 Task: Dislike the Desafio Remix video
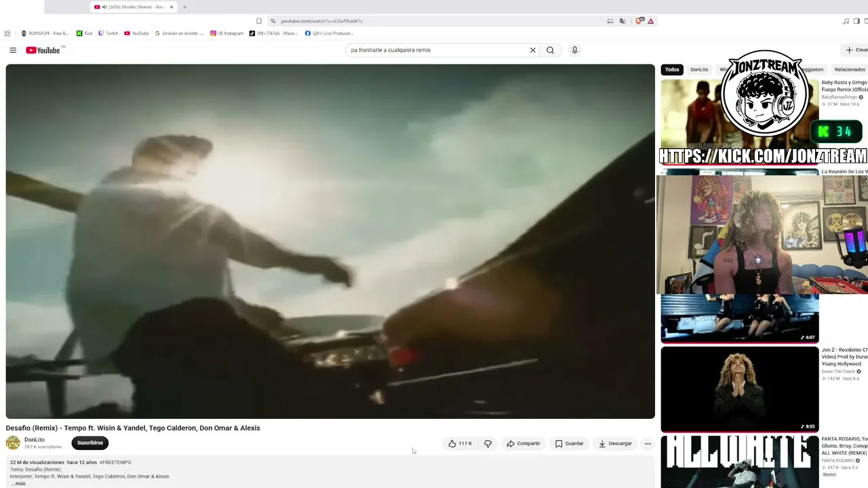click(x=488, y=444)
